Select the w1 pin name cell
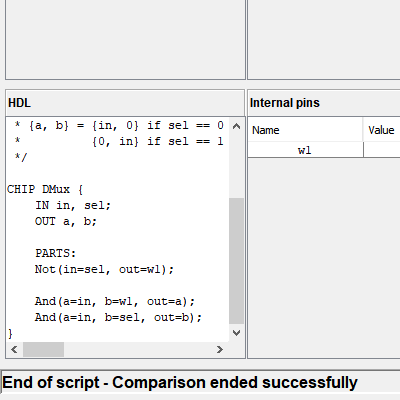Screen dimensions: 400x400 (x=305, y=150)
